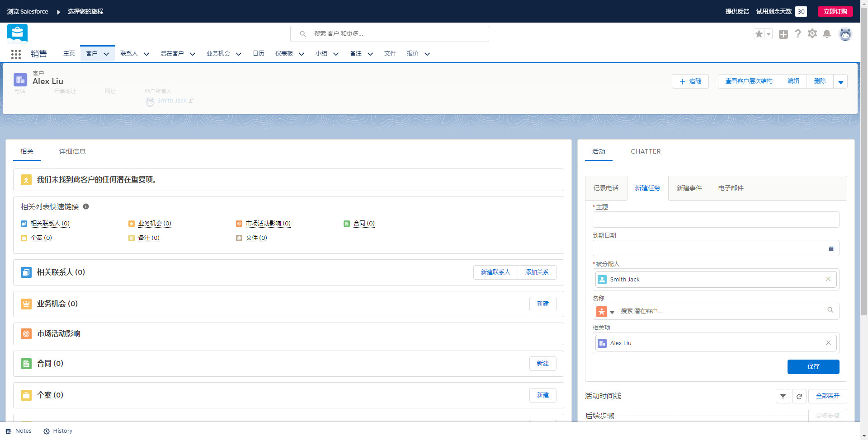The width and height of the screenshot is (868, 440).
Task: Click 新建 in the 合同 section
Action: 543,364
